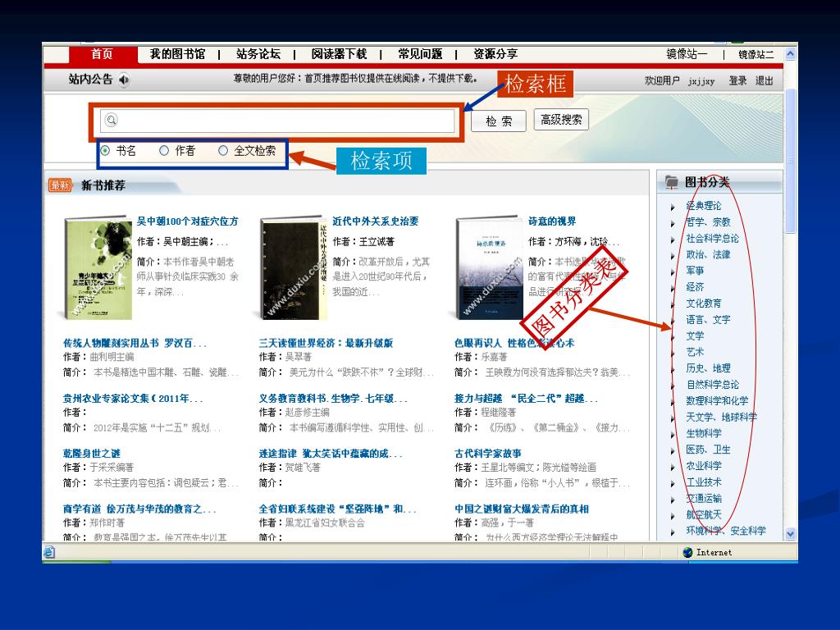Open the 生物科学 category

pyautogui.click(x=704, y=433)
